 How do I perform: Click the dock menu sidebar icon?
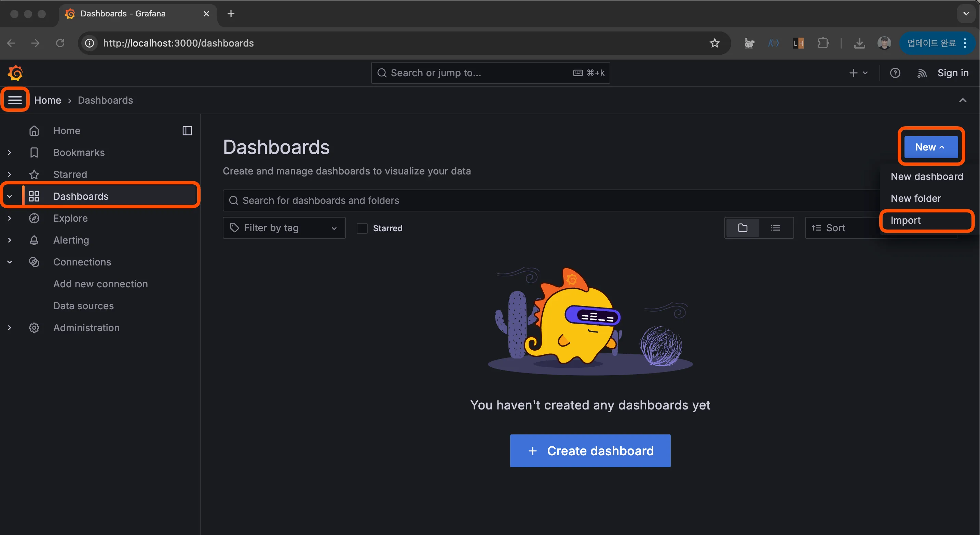[x=187, y=131]
